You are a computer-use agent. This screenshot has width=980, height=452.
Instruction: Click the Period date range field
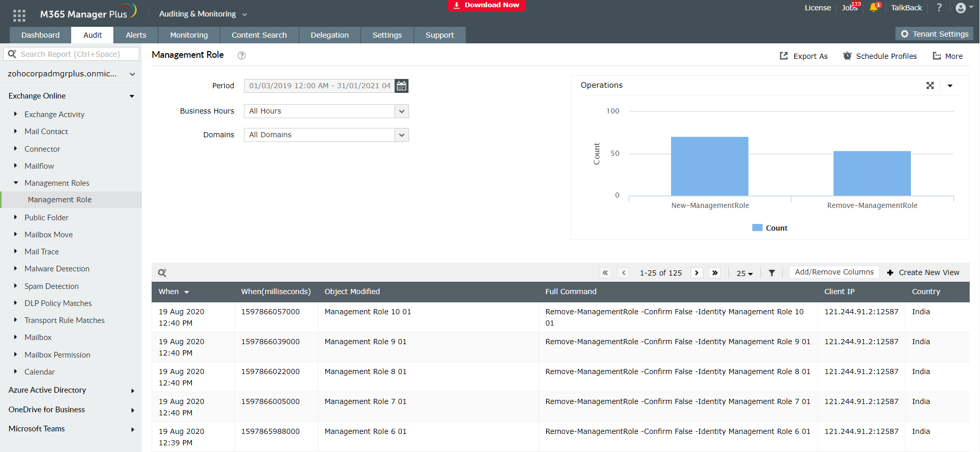(x=319, y=86)
